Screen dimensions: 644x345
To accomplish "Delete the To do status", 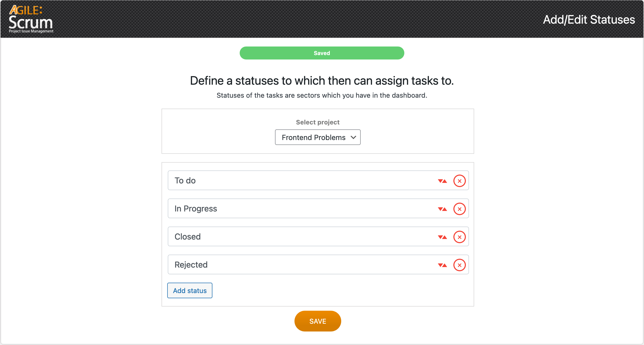I will pos(459,181).
